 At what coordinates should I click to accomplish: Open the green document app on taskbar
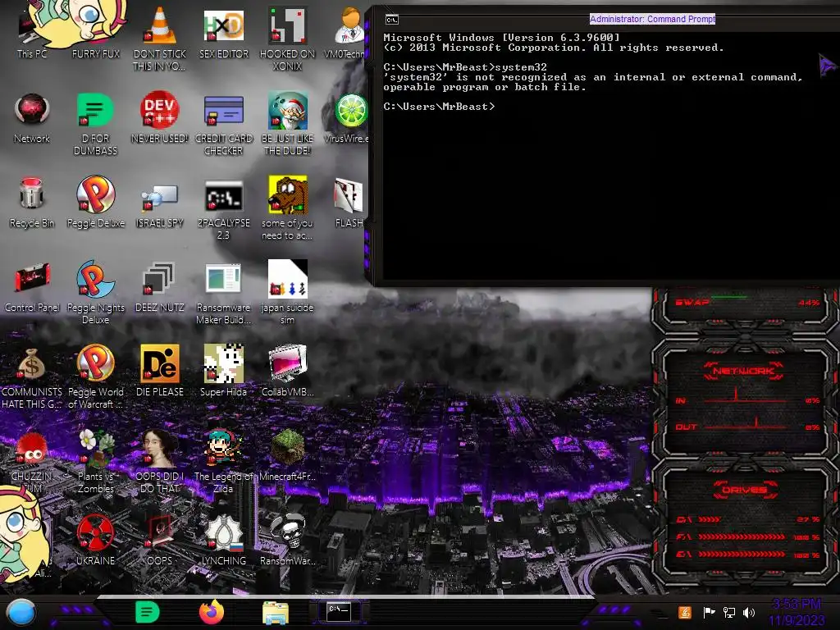click(x=148, y=612)
